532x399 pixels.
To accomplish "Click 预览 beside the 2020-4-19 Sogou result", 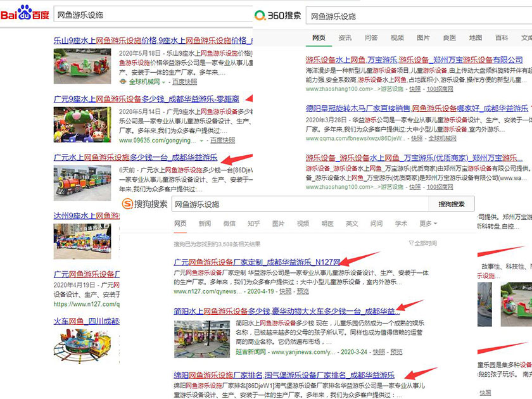I will (x=303, y=291).
